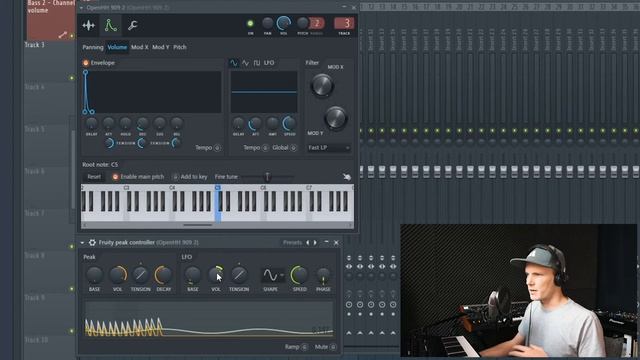Click the Peak BASE knob
This screenshot has height=360, width=640.
tap(94, 275)
